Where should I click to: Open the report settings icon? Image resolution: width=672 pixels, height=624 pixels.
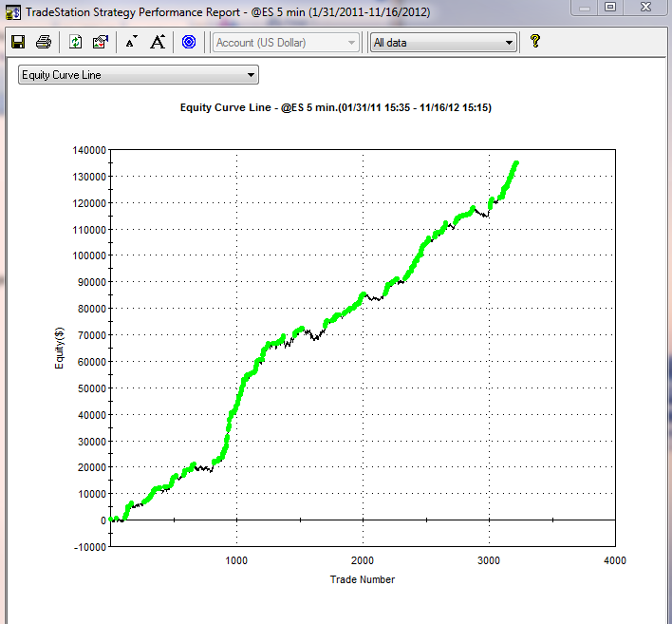pos(101,42)
